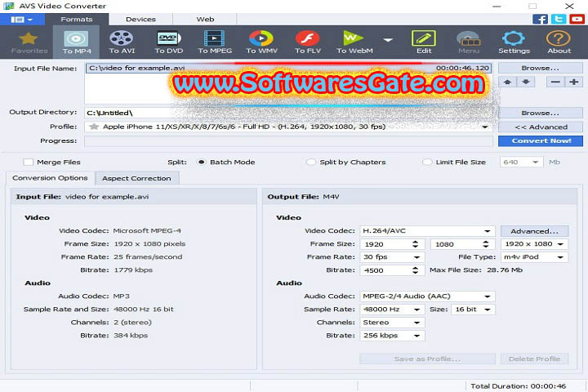This screenshot has width=588, height=392.
Task: Select the Batch Mode radio button
Action: [x=202, y=162]
